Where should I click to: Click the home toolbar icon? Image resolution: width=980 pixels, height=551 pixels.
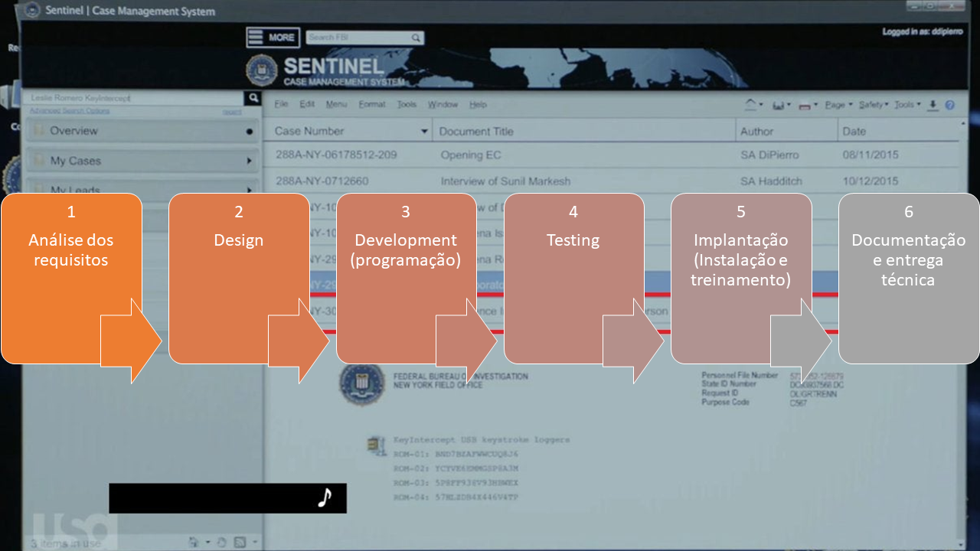tap(750, 105)
